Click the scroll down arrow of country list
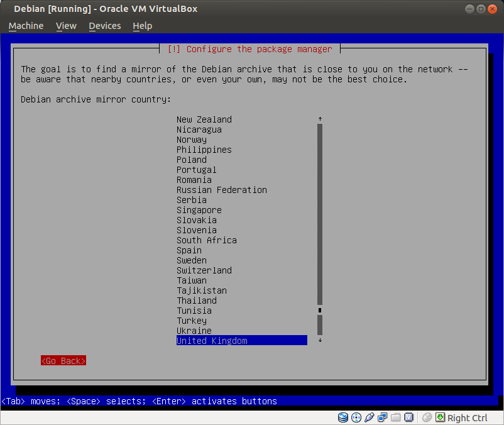 (x=320, y=340)
